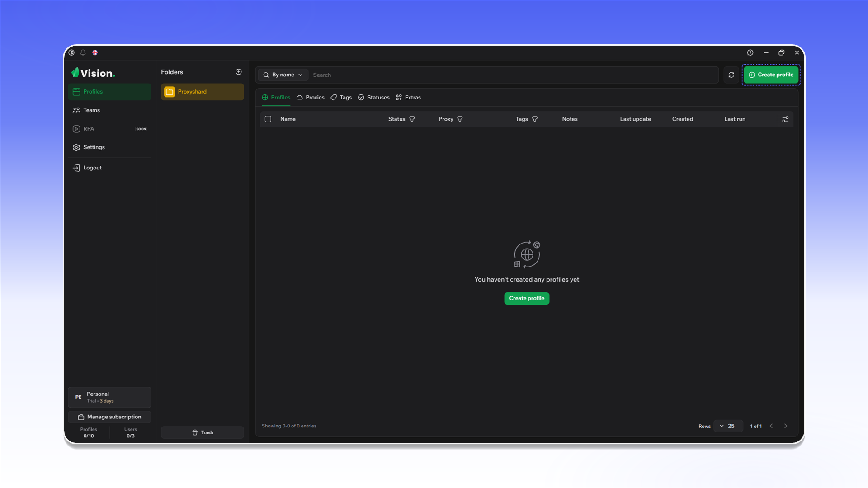Switch to the Tags tab

pos(341,98)
